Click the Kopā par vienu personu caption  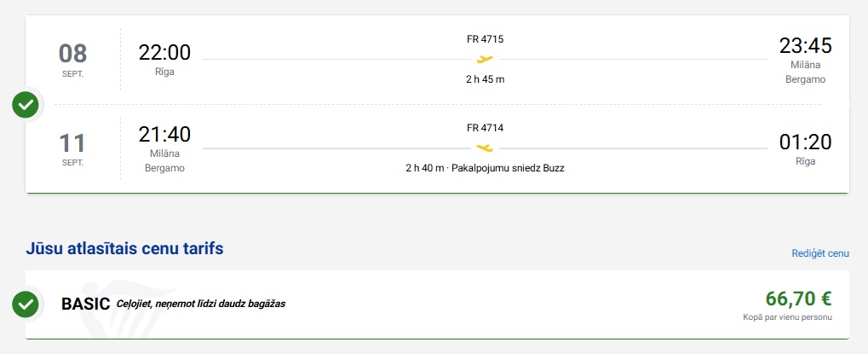pos(787,317)
